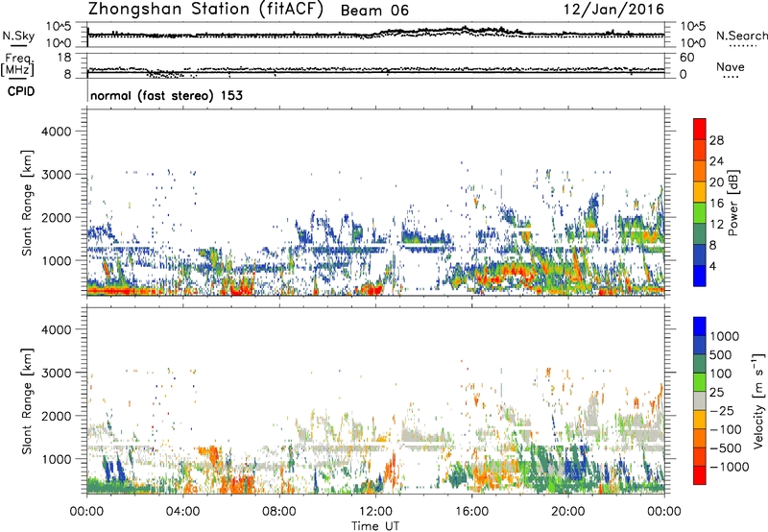
Task: Click the 'Zhongshan Station (fitACF)' plot title
Action: [205, 10]
